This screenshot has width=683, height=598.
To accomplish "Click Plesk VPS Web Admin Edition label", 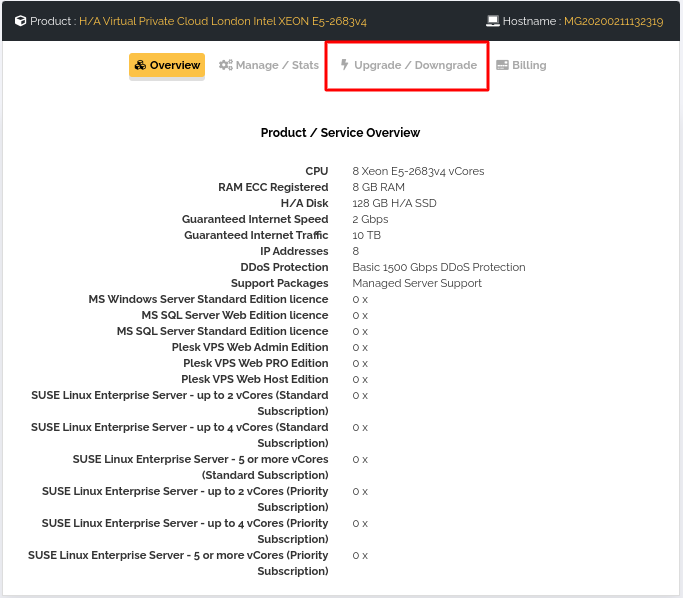I will click(x=250, y=347).
